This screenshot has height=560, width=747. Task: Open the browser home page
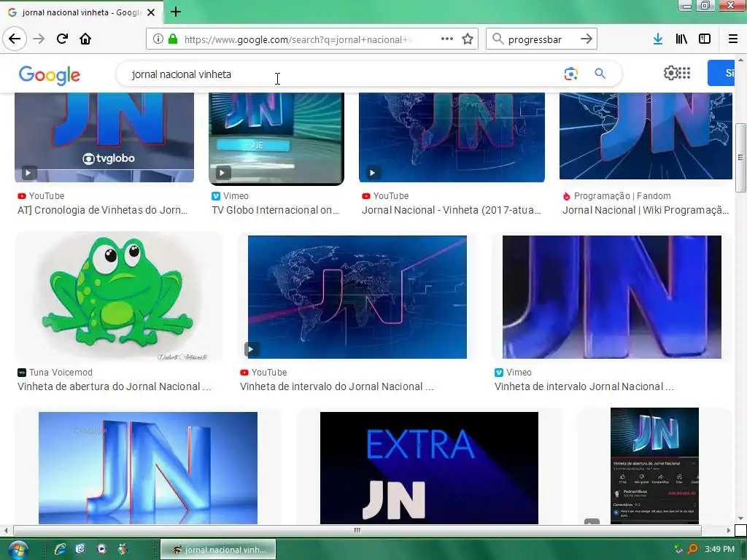point(85,39)
